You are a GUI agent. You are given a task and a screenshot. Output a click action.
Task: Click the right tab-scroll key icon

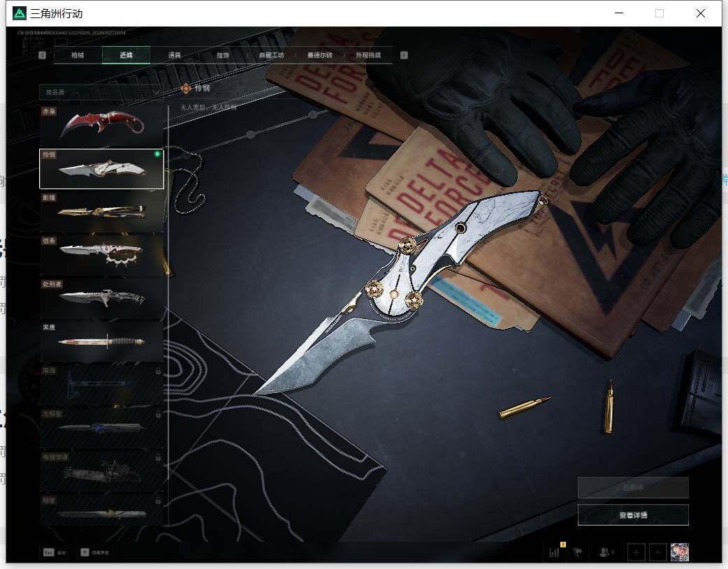[404, 55]
